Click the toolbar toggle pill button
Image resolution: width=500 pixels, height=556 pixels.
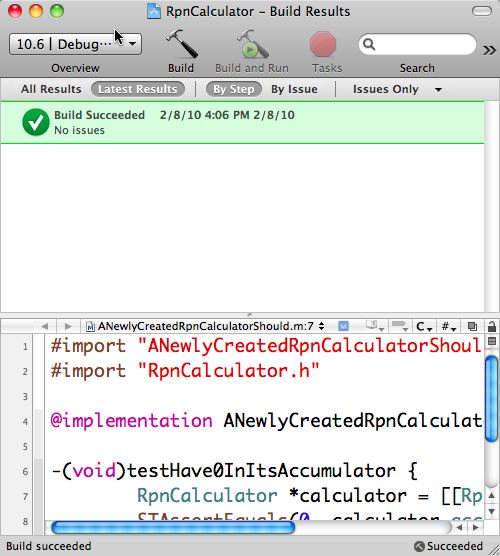click(482, 11)
